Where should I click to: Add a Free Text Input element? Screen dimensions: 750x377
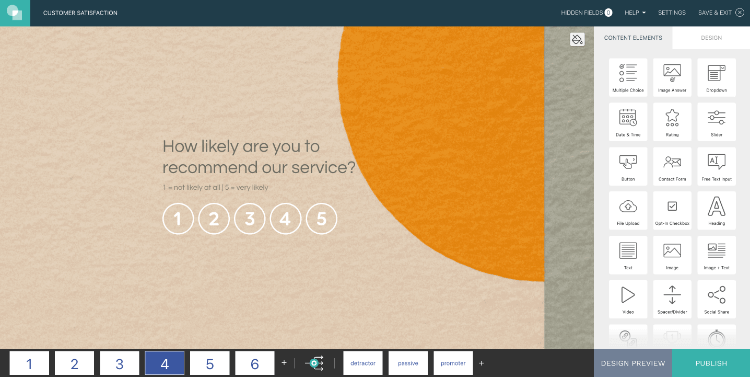coord(717,166)
